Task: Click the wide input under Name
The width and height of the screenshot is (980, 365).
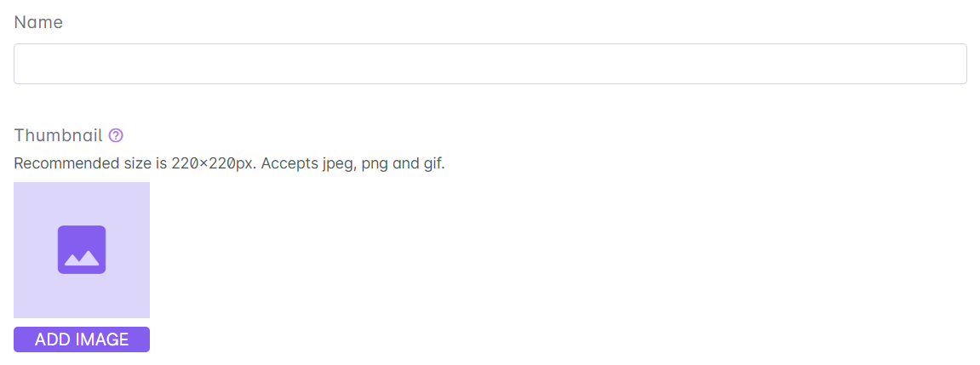Action: pos(490,64)
